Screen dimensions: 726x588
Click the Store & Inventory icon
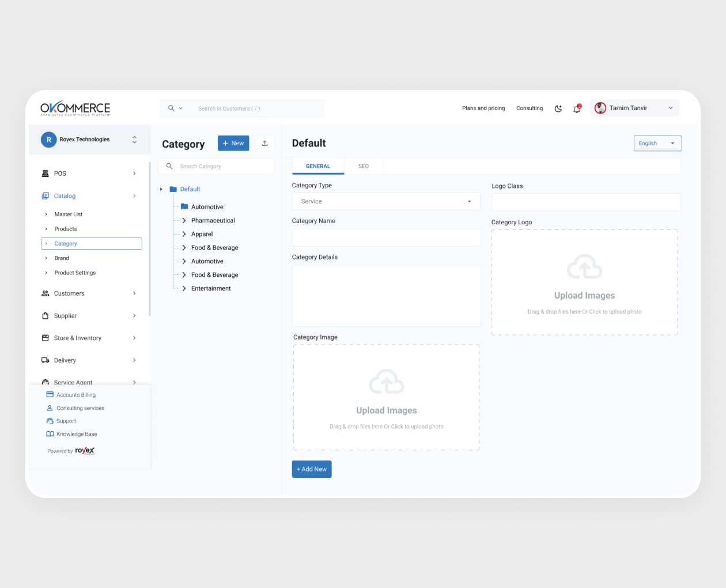click(x=46, y=338)
